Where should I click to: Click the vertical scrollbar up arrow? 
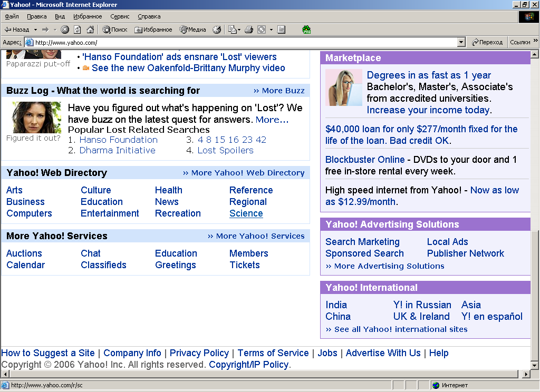[x=535, y=54]
